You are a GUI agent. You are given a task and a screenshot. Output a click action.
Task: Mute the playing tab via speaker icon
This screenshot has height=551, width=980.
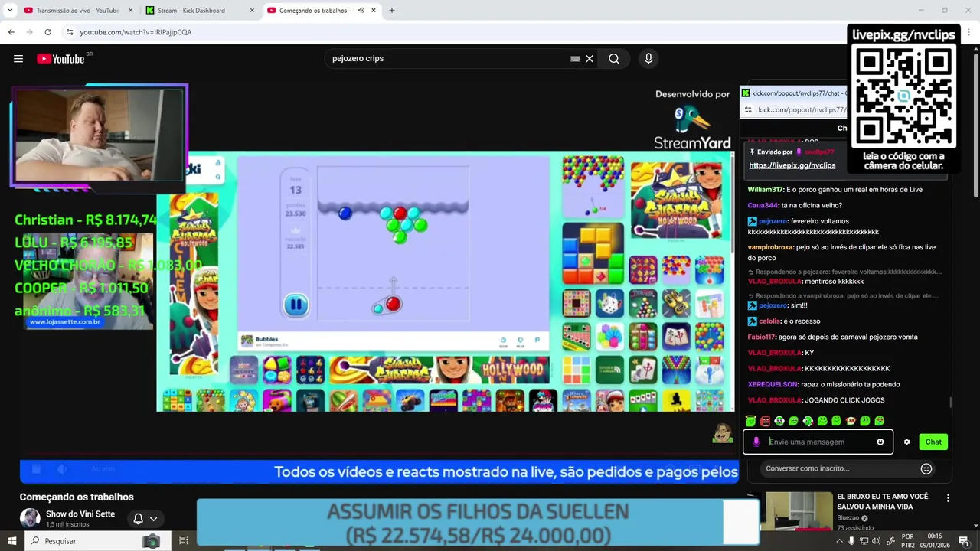click(x=361, y=11)
